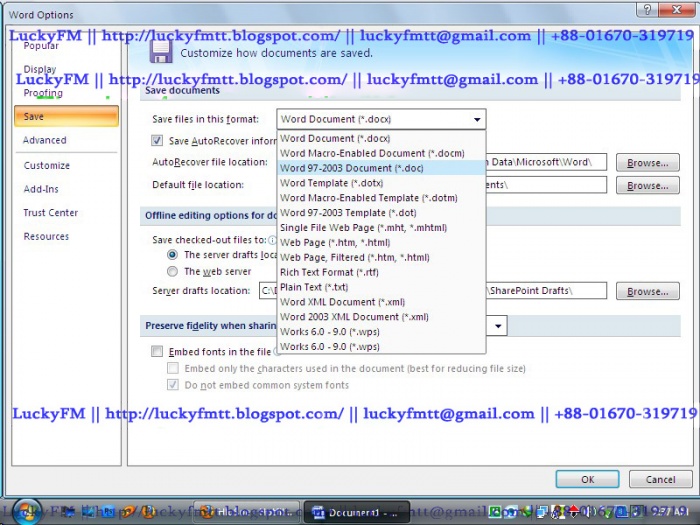The image size is (700, 525).
Task: Toggle Save AutoRecover information checkbox
Action: [157, 141]
